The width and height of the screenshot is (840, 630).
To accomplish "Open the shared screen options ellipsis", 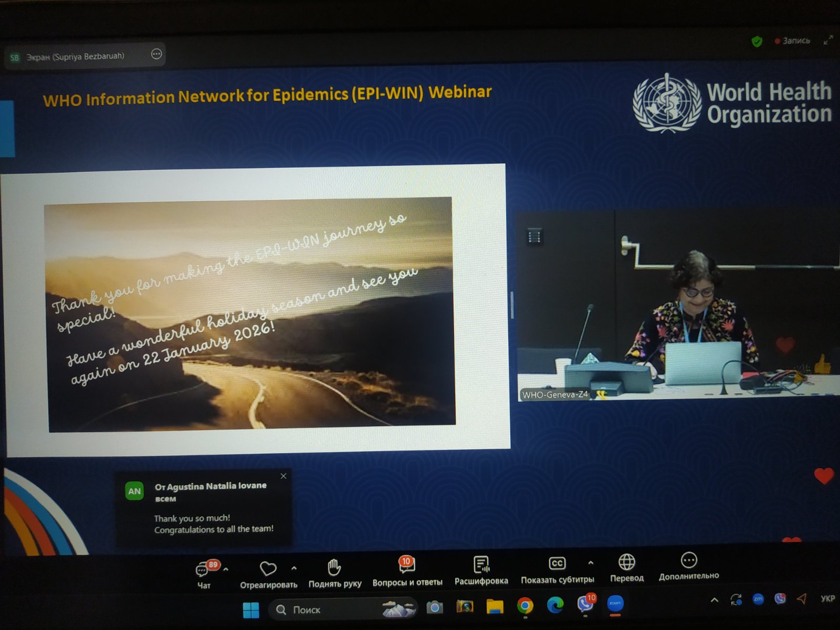I will pyautogui.click(x=156, y=54).
